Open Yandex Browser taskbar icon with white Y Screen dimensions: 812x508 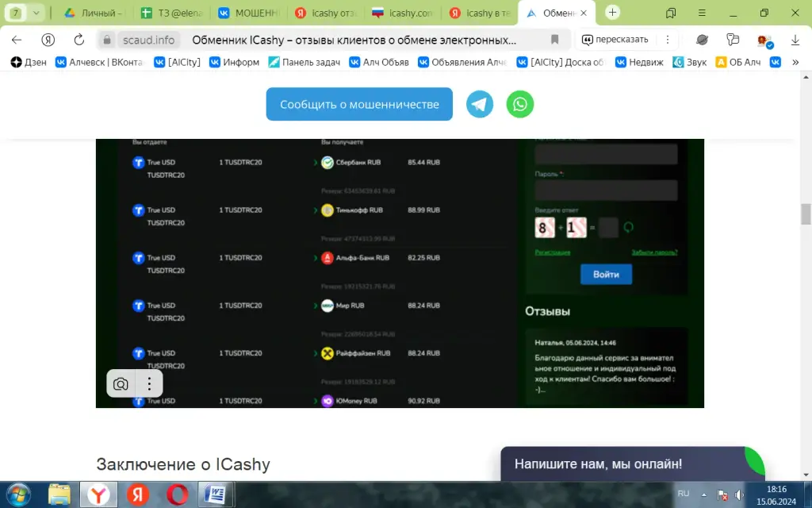pyautogui.click(x=98, y=495)
